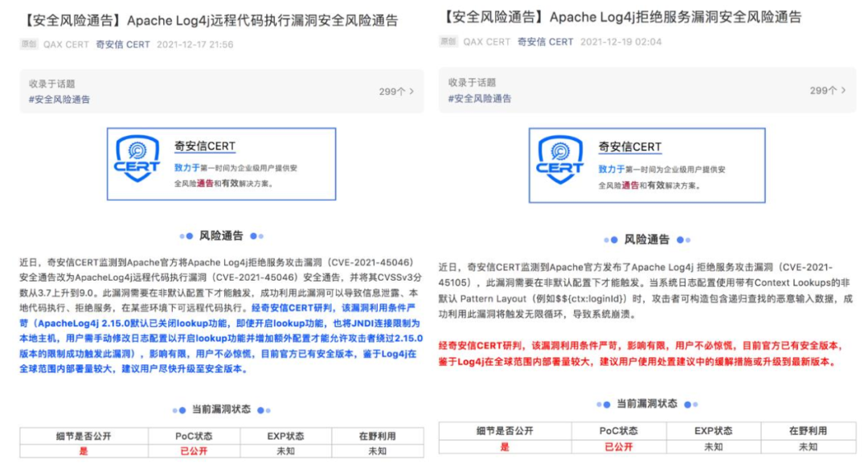
Task: Click the red 是 cell in left table
Action: pos(84,451)
